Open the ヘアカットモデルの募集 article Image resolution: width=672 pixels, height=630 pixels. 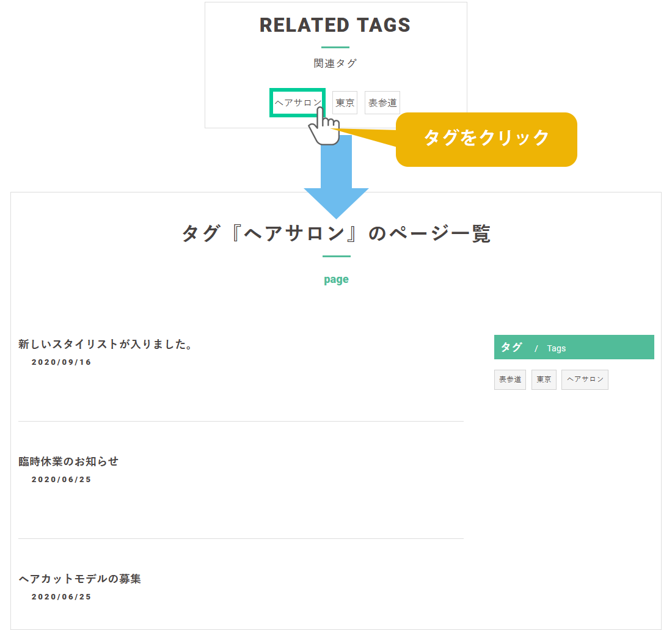tap(79, 579)
